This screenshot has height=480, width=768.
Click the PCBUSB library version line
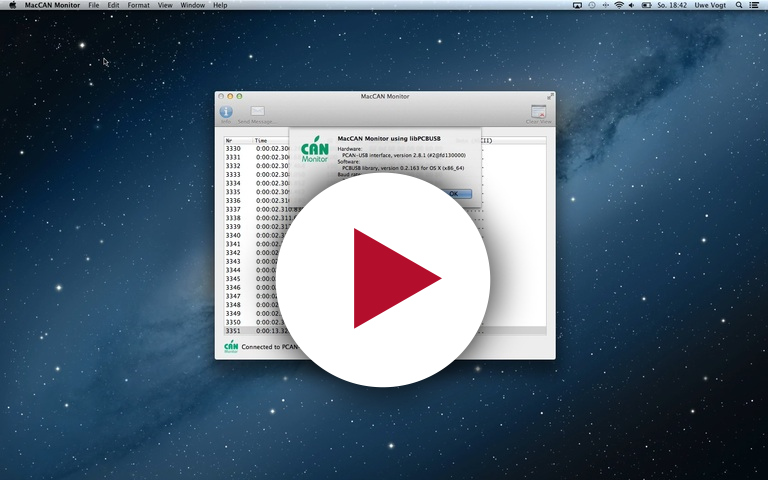pyautogui.click(x=403, y=168)
